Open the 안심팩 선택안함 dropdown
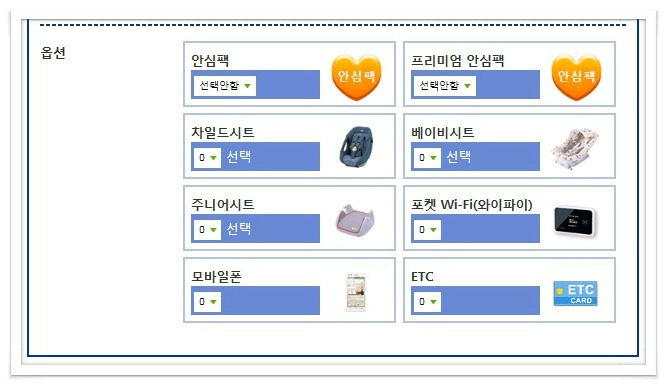This screenshot has height=385, width=667. [225, 86]
